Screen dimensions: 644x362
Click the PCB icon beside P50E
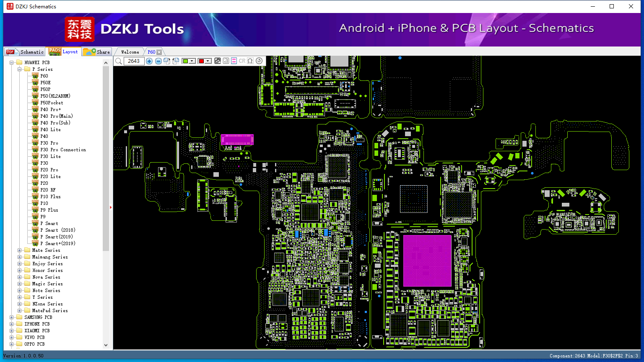coord(35,83)
